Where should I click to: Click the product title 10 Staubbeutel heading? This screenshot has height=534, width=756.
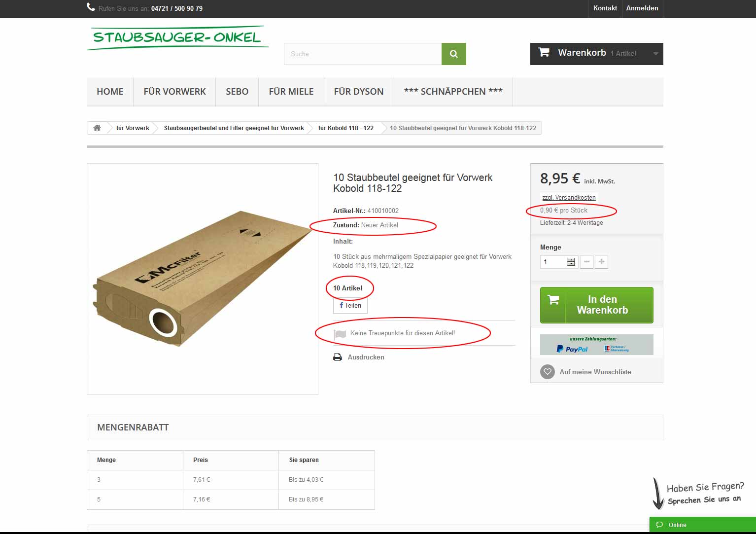[412, 183]
